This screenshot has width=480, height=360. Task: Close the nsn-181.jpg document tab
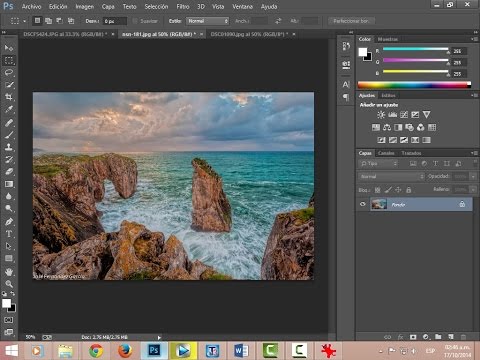(202, 34)
